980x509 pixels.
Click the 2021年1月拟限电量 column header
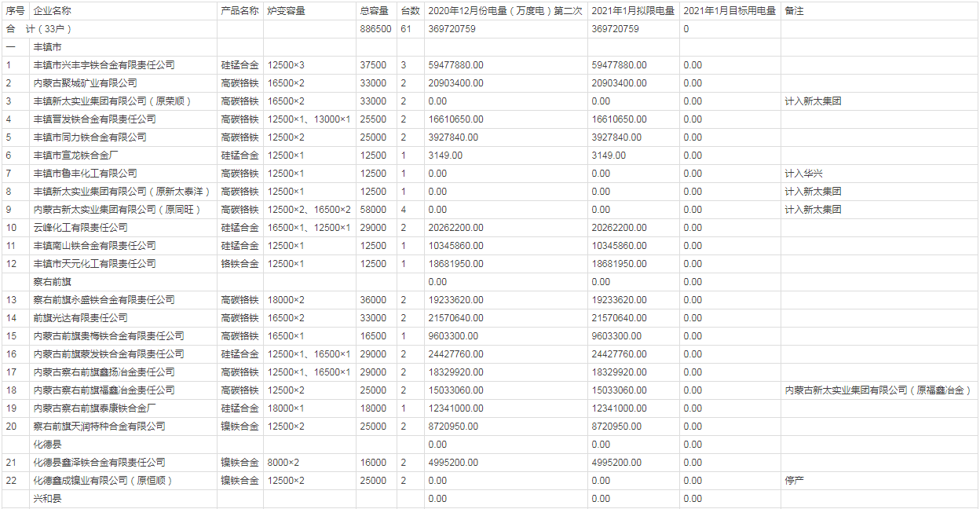click(633, 11)
